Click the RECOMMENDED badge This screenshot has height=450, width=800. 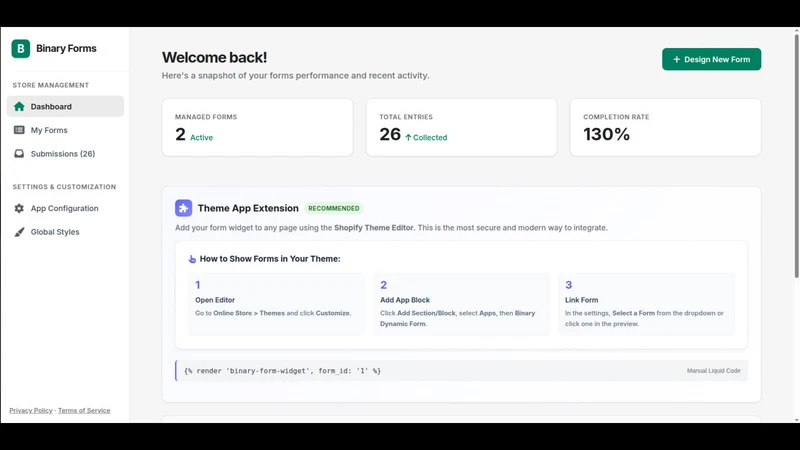[x=334, y=208]
